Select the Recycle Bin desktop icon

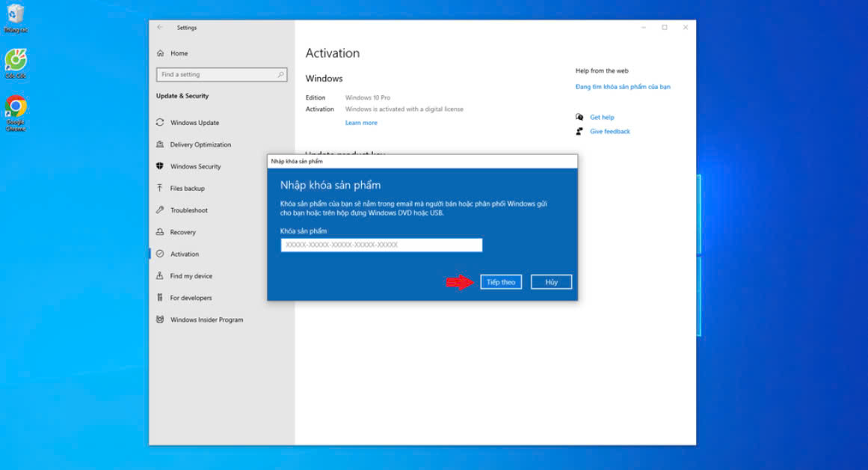point(16,18)
